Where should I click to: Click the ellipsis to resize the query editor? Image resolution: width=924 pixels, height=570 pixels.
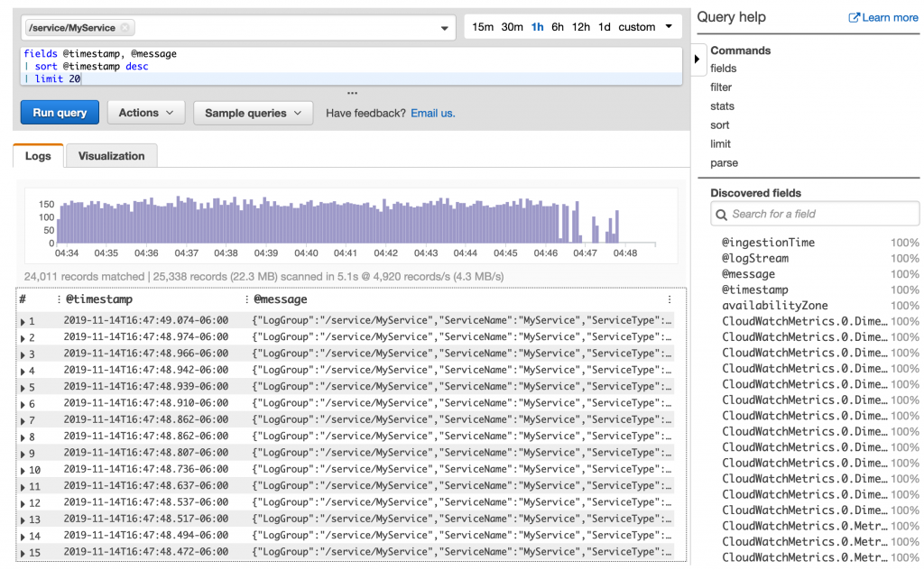pos(352,93)
